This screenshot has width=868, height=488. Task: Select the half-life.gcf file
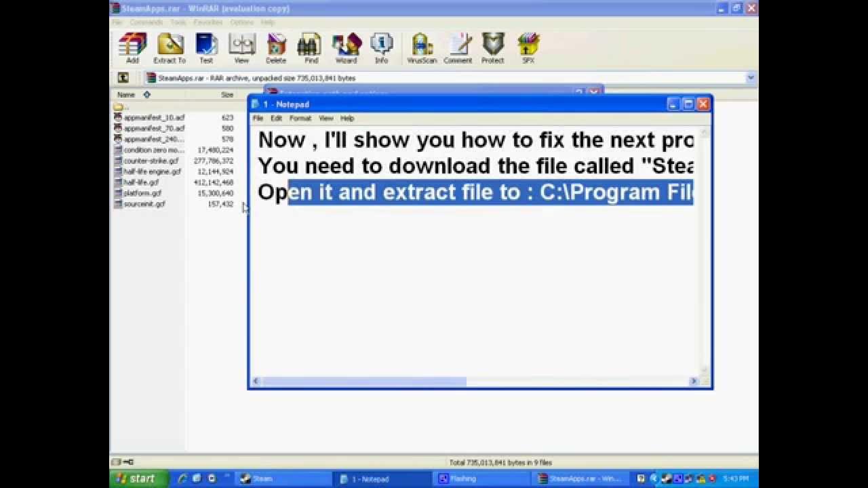click(x=136, y=183)
